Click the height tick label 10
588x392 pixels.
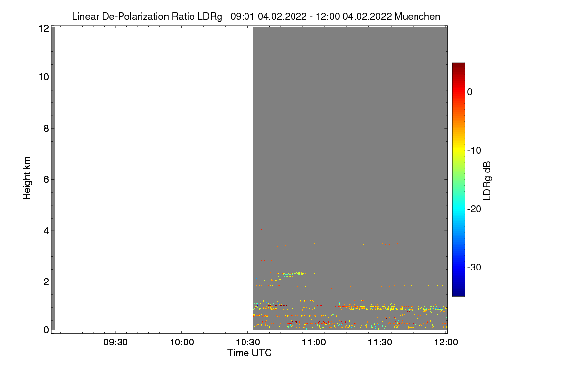pos(43,77)
